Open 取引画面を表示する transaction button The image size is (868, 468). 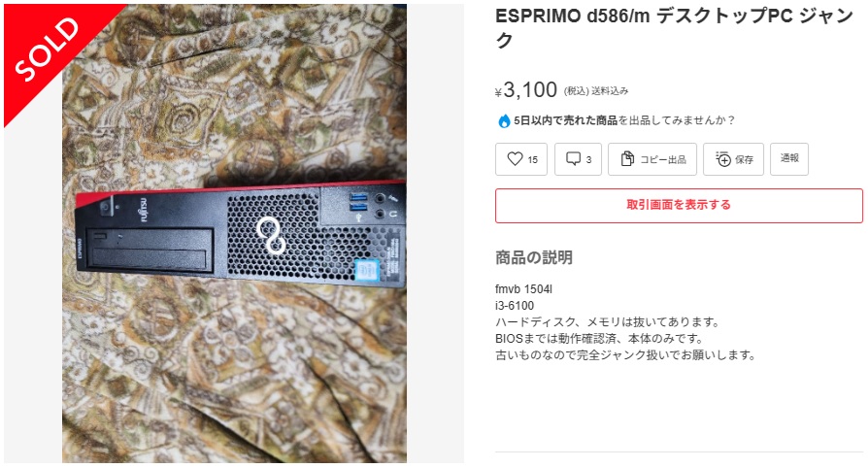click(x=679, y=206)
